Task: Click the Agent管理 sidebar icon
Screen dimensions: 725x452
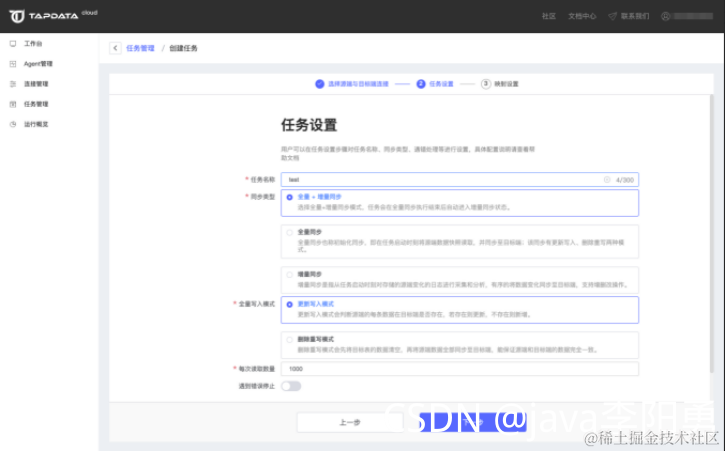Action: pyautogui.click(x=13, y=64)
